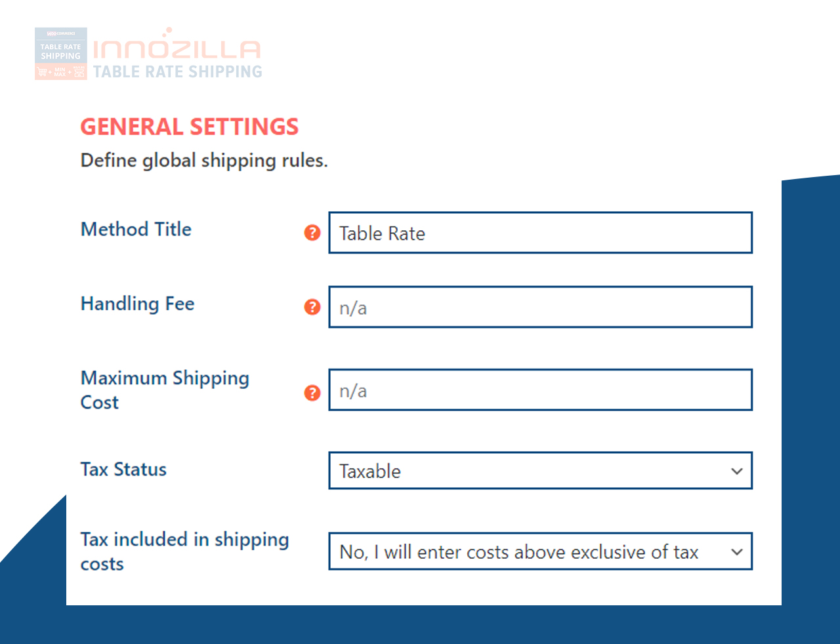The height and width of the screenshot is (644, 840).
Task: Click the Maximum Shipping Cost label
Action: (165, 390)
